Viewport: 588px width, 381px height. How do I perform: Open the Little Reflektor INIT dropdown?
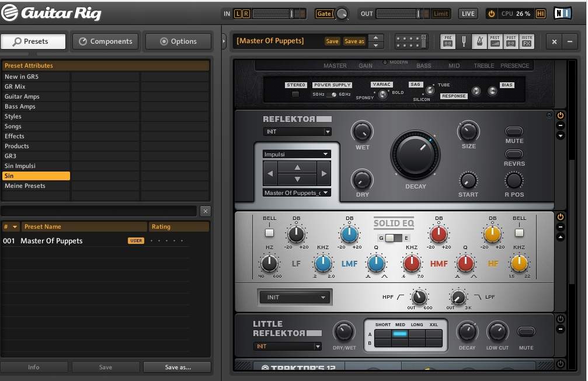[x=287, y=347]
